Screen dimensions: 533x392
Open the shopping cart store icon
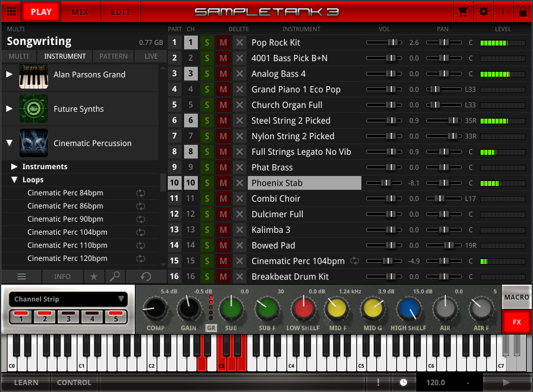[463, 12]
